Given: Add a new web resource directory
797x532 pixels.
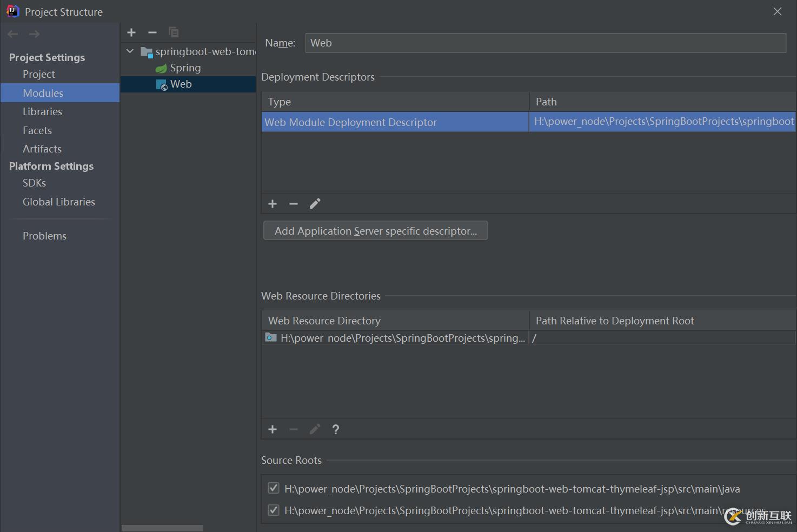Looking at the screenshot, I should [273, 429].
